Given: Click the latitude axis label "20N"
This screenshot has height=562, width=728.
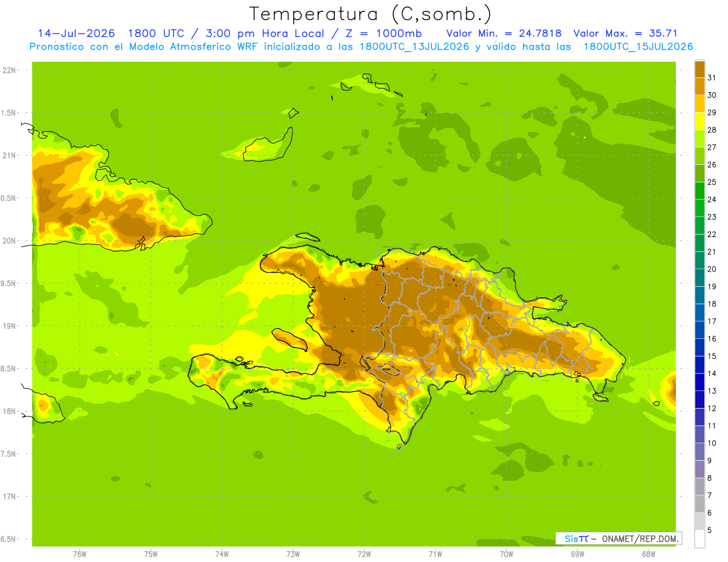Looking at the screenshot, I should click(x=8, y=241).
